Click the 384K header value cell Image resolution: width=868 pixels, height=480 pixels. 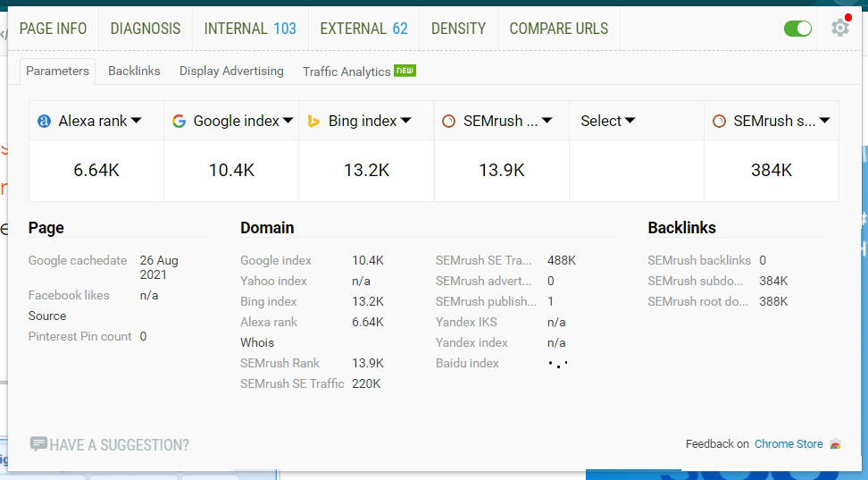772,170
